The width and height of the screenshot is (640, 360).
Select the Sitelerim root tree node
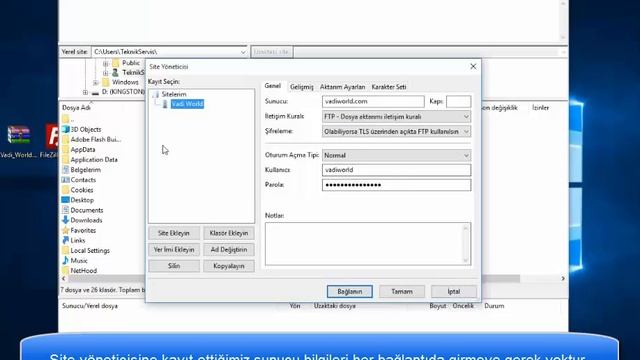(173, 94)
